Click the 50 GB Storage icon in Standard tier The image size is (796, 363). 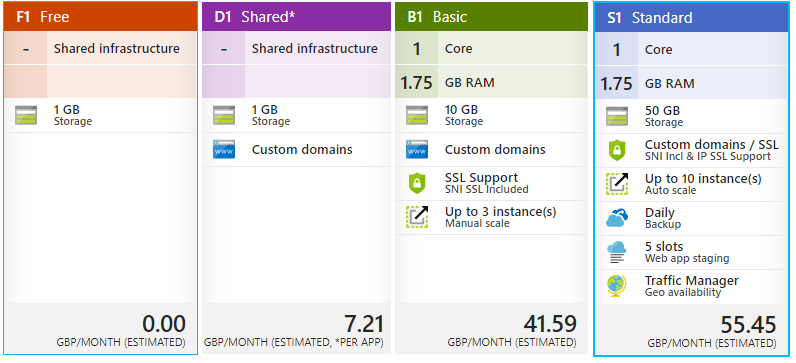tap(617, 116)
